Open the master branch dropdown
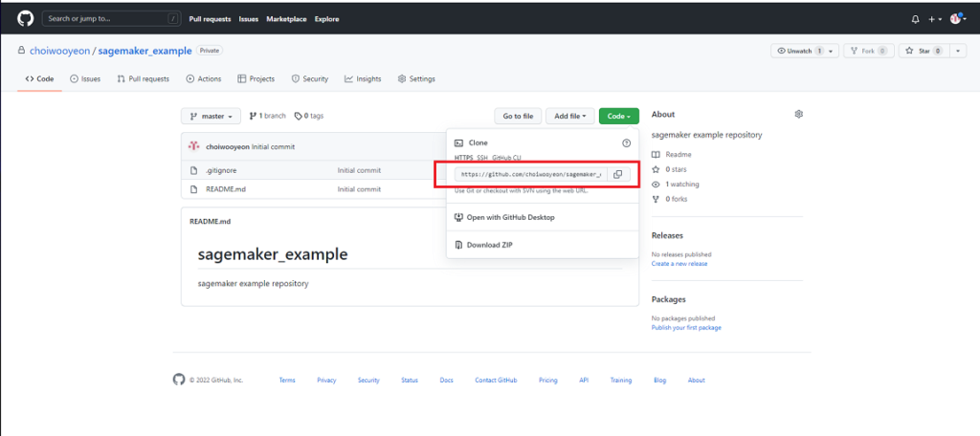 211,117
